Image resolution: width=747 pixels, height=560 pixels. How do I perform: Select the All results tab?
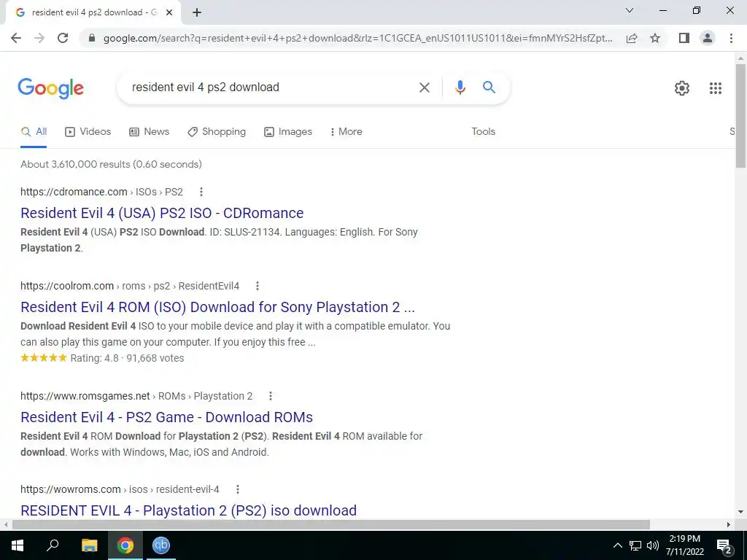pos(34,132)
